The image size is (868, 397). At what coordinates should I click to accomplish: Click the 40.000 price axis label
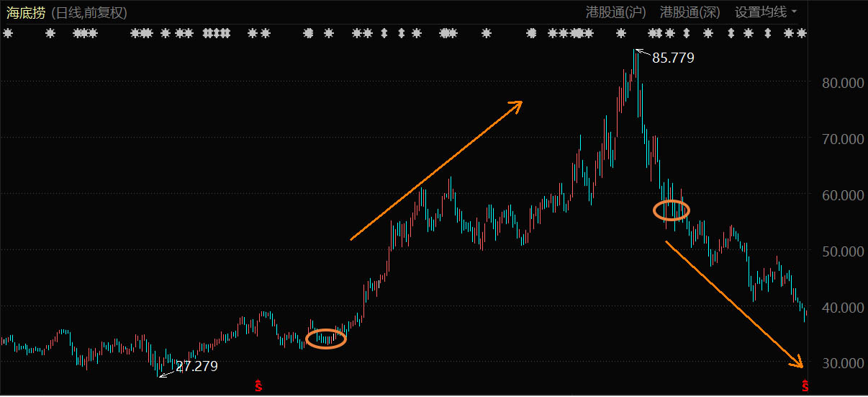click(843, 308)
